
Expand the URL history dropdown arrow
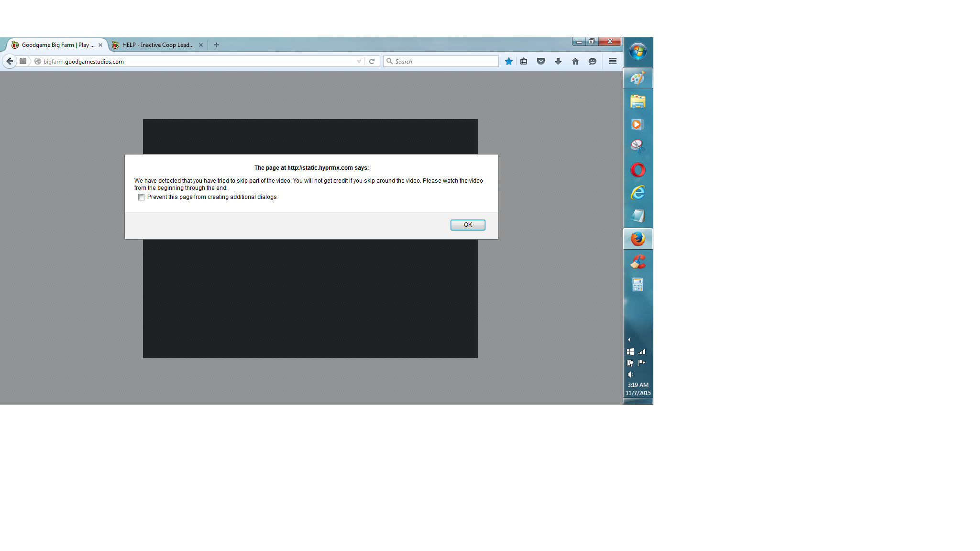tap(359, 61)
